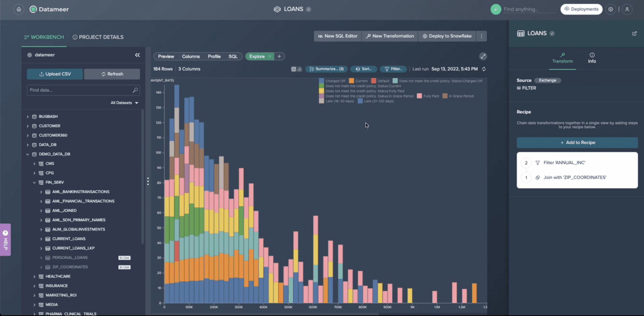The height and width of the screenshot is (316, 644).
Task: Close the Explore tab with its x
Action: pyautogui.click(x=270, y=56)
